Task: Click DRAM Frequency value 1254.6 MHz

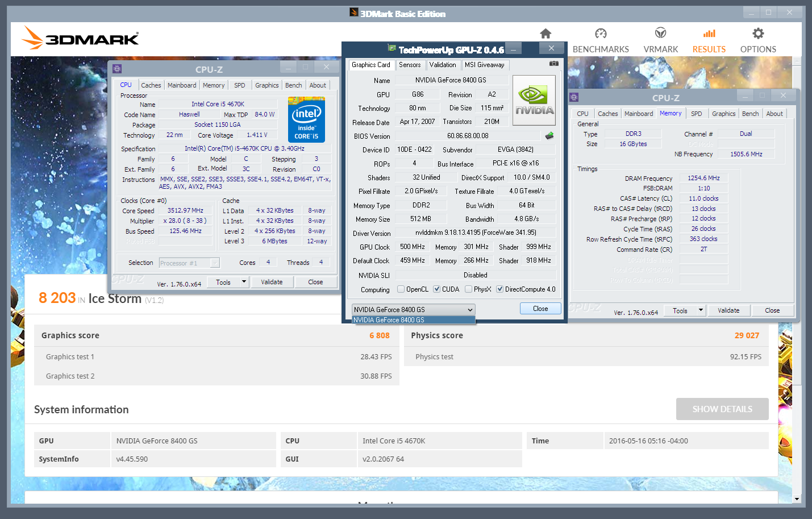Action: click(x=703, y=178)
